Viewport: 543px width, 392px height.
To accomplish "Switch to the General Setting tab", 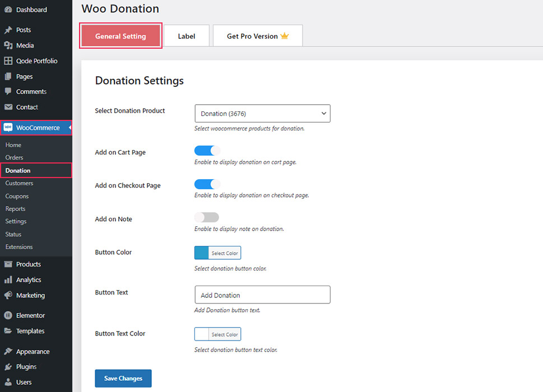I will tap(120, 36).
